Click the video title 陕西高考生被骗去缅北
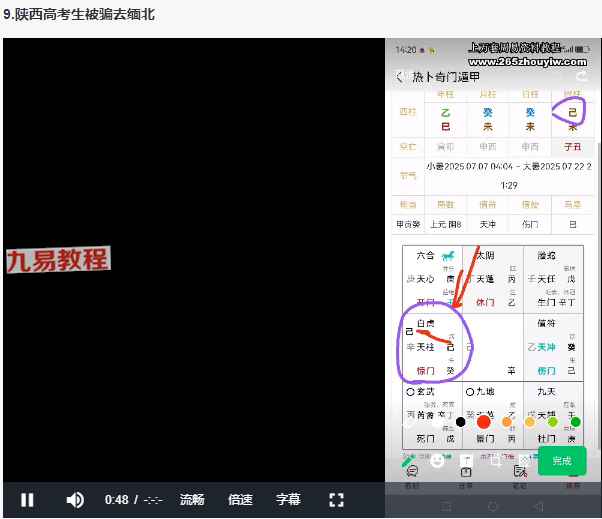 (79, 16)
